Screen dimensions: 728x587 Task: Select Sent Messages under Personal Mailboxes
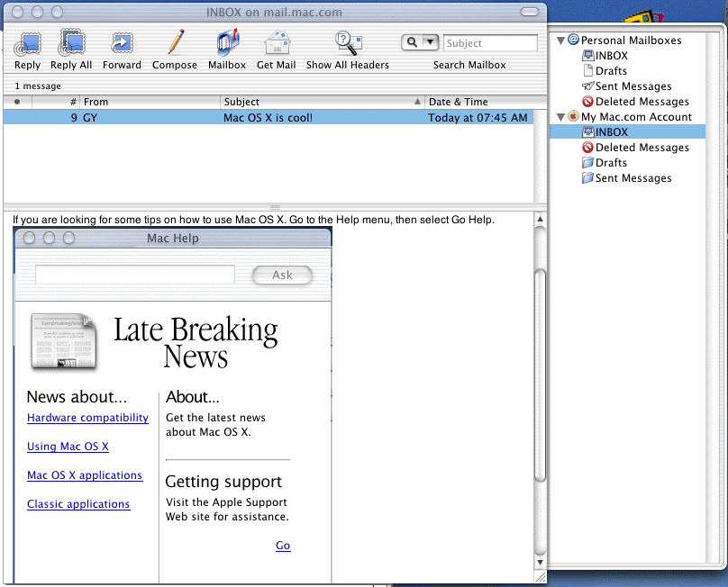click(626, 86)
